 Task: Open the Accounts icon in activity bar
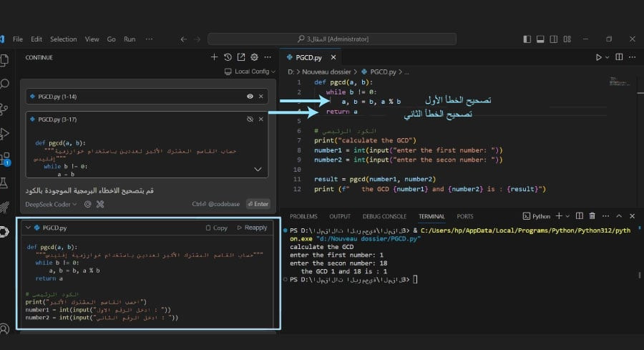click(x=4, y=329)
